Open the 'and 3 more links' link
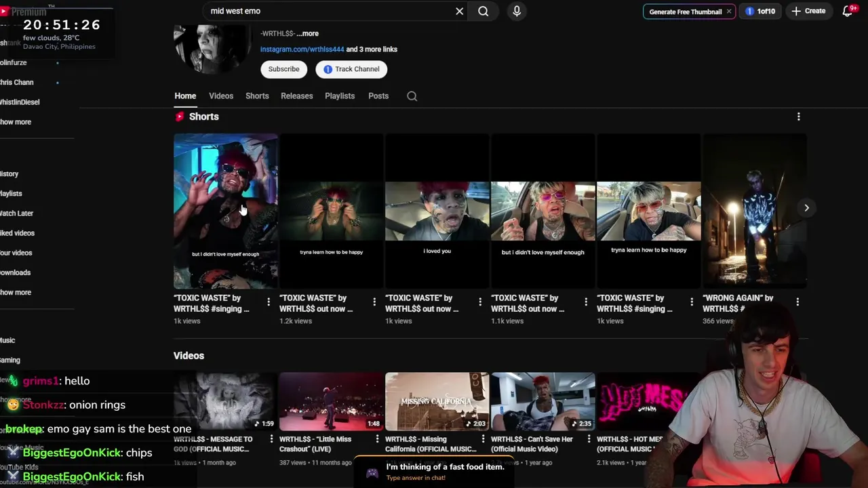The width and height of the screenshot is (868, 488). pos(372,49)
